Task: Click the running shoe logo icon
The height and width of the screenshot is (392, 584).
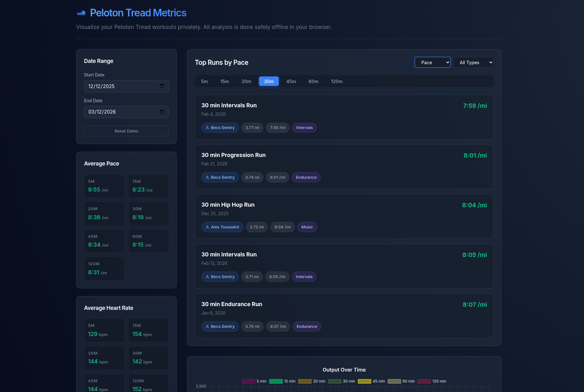Action: (81, 13)
